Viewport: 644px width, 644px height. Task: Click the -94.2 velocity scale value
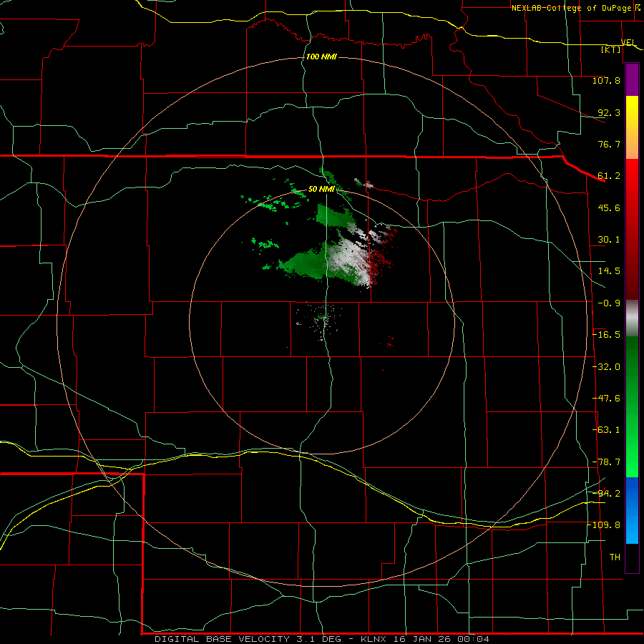[x=606, y=493]
